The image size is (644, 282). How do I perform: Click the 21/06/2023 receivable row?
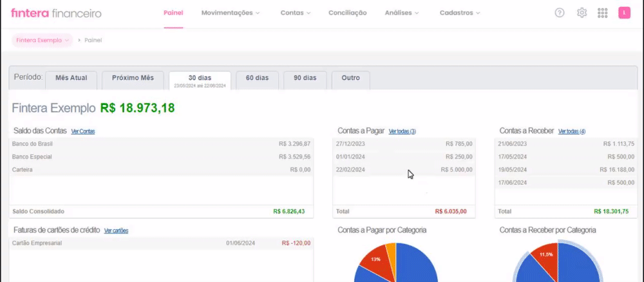point(566,144)
